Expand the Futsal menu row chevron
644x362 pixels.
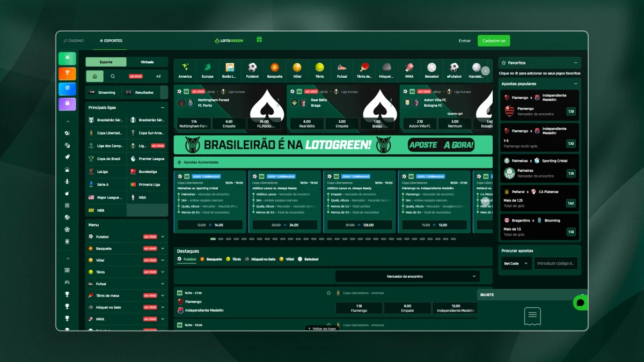163,284
